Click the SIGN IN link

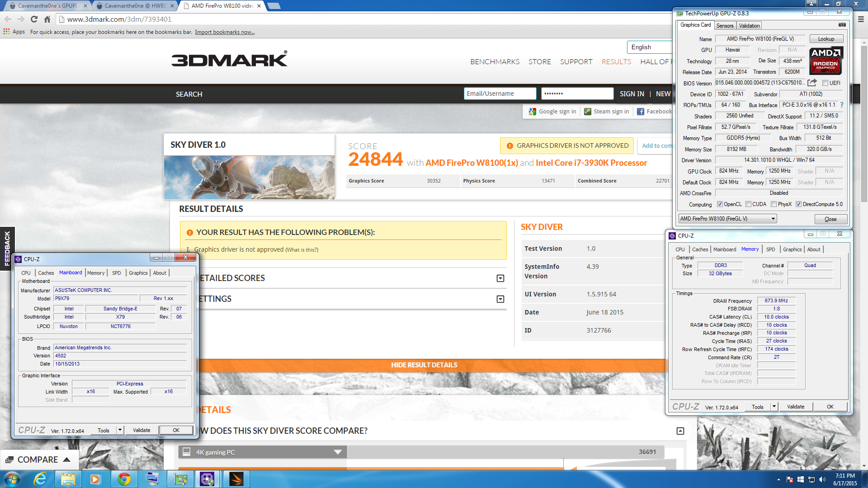coord(632,94)
